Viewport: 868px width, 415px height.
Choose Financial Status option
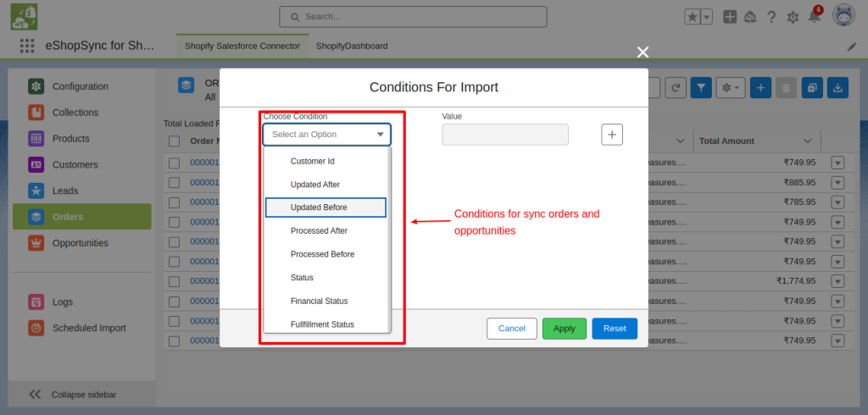click(x=326, y=301)
